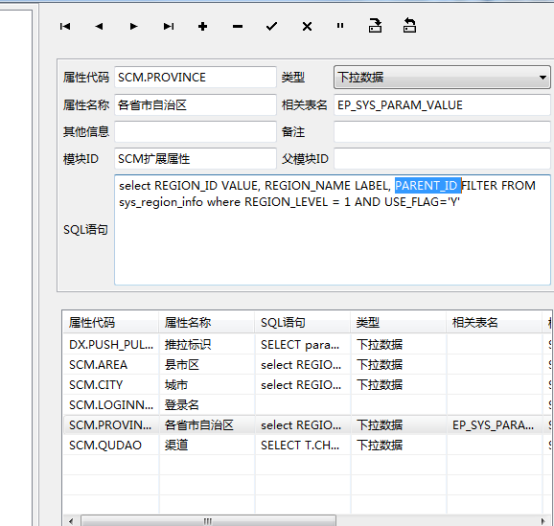This screenshot has height=526, width=554.
Task: Go to the first record
Action: pyautogui.click(x=65, y=26)
